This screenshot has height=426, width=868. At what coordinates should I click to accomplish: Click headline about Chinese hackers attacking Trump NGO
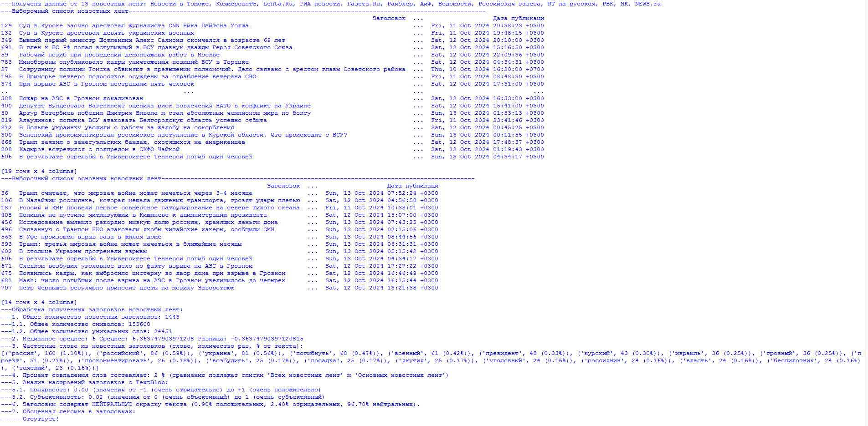click(x=146, y=229)
